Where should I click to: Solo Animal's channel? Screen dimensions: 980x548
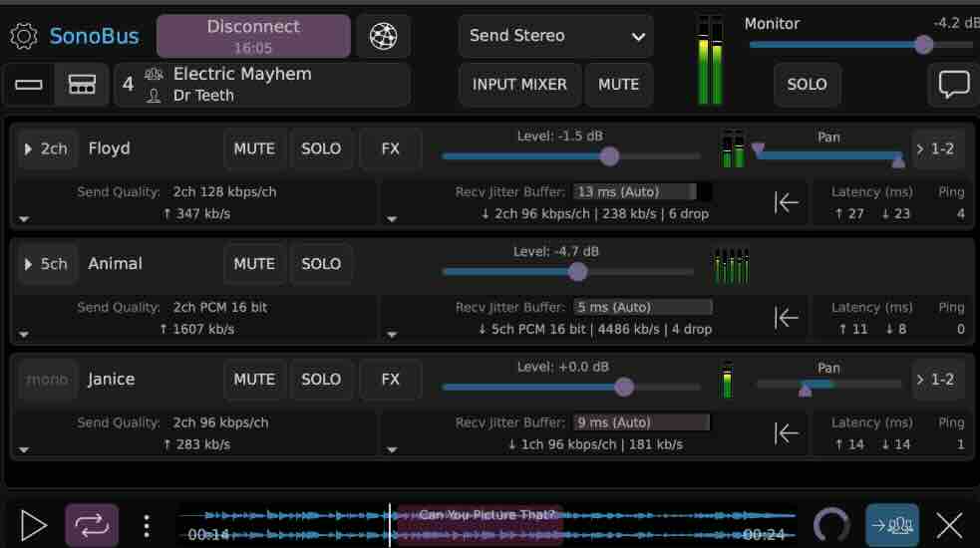[x=321, y=264]
